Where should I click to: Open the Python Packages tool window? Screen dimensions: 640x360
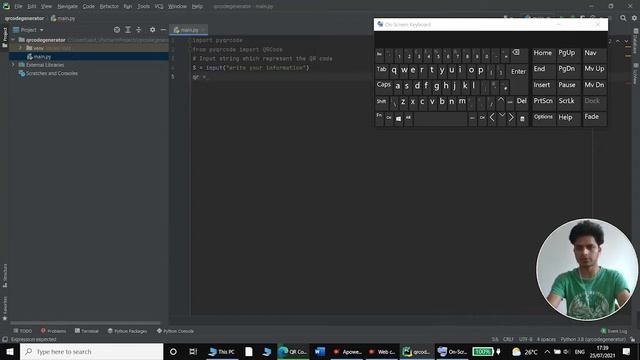point(127,331)
